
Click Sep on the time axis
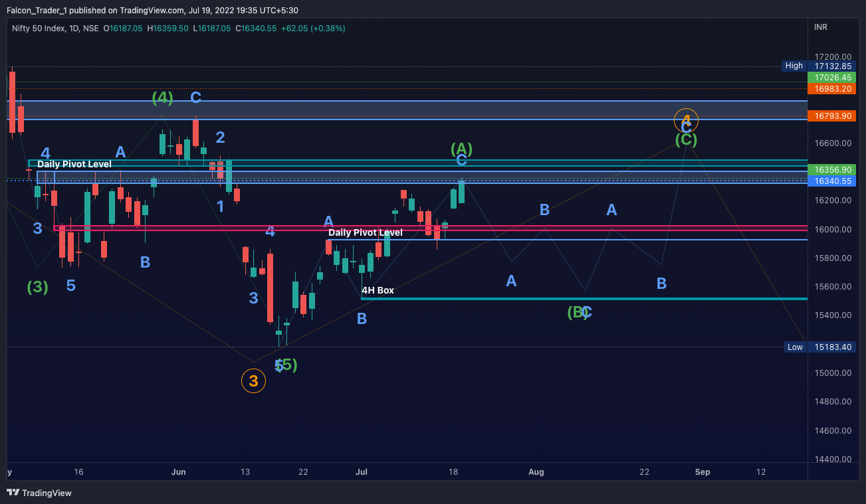coord(703,472)
